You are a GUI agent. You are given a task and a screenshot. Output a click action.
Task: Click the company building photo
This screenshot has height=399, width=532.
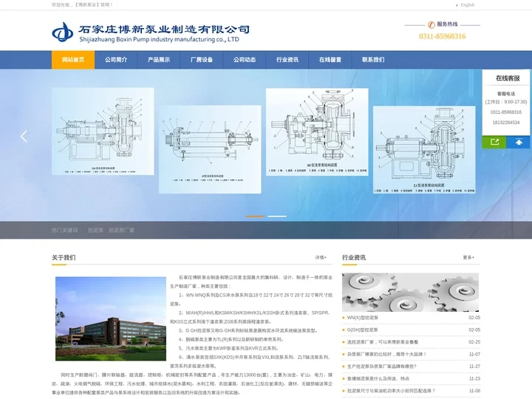pyautogui.click(x=111, y=318)
